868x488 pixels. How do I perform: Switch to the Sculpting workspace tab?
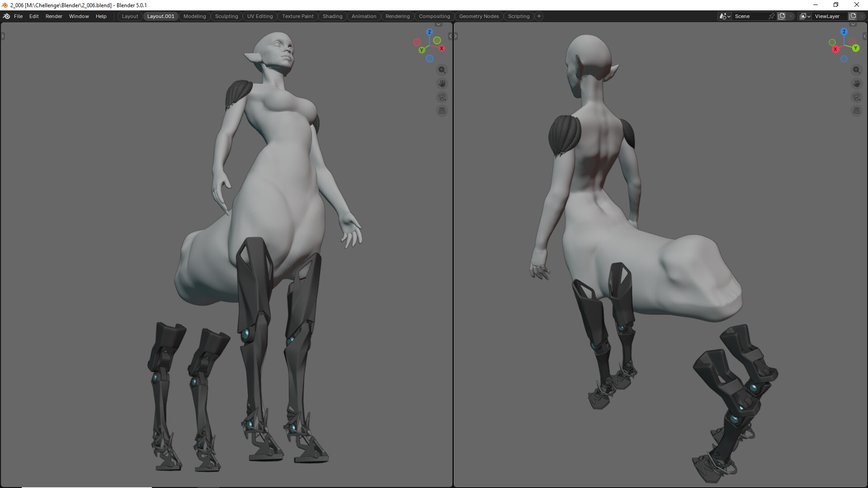point(226,16)
